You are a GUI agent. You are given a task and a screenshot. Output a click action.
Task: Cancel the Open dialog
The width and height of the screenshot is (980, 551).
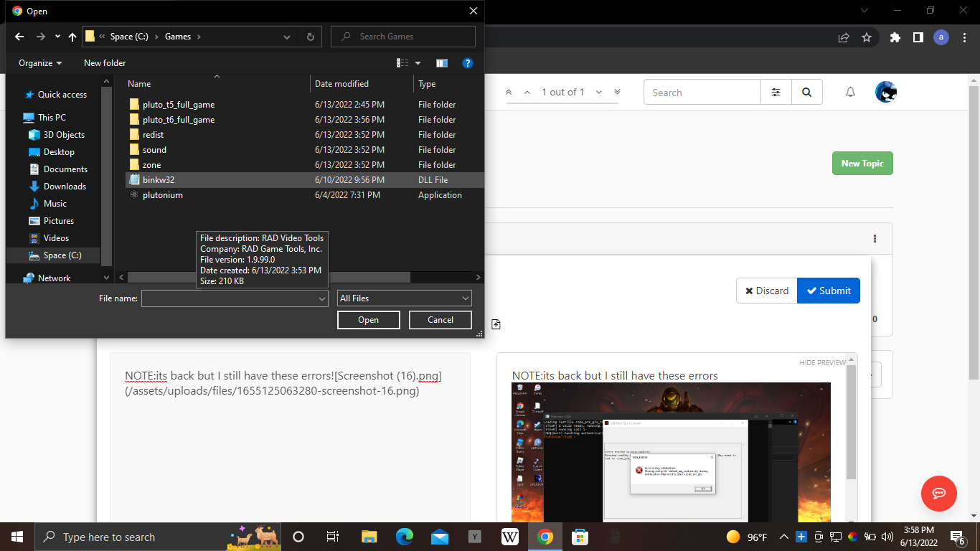[440, 320]
